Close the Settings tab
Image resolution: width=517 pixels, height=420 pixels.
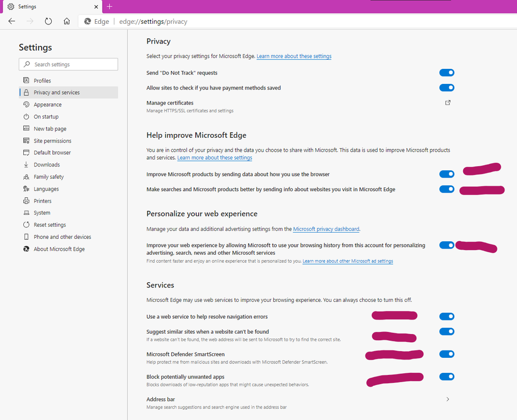(96, 7)
